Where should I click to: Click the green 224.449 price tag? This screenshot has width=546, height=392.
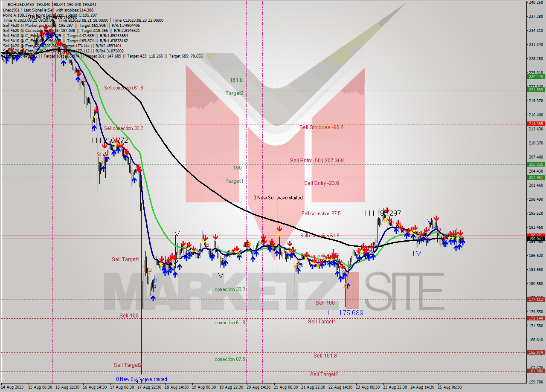(536, 77)
